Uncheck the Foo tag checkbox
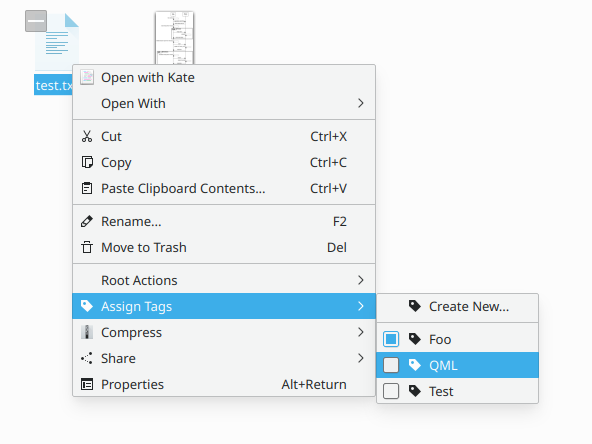 click(391, 339)
